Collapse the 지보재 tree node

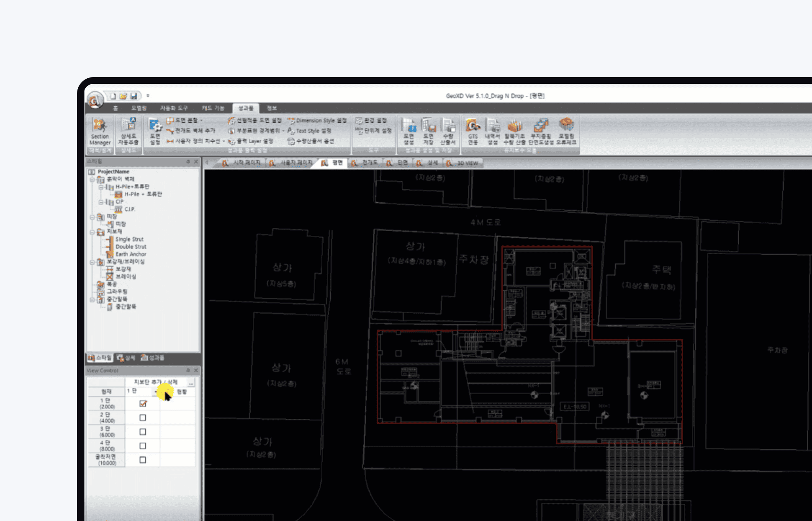point(92,232)
